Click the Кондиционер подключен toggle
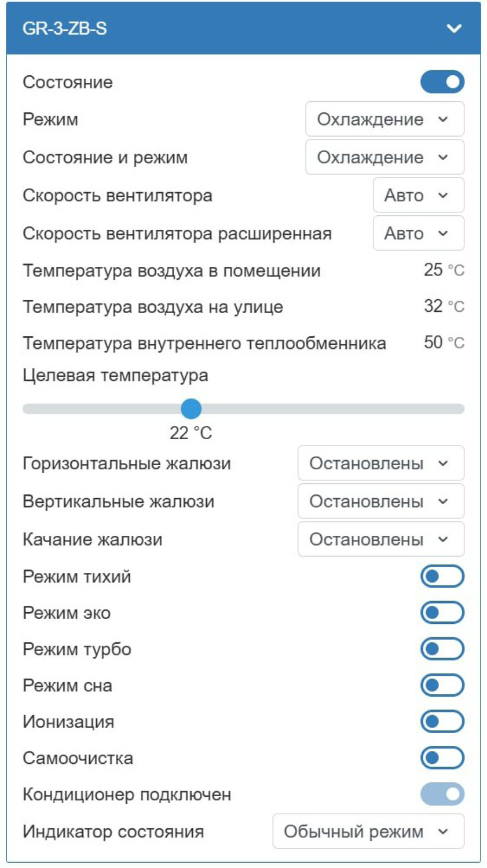This screenshot has width=487, height=868. pos(442,795)
